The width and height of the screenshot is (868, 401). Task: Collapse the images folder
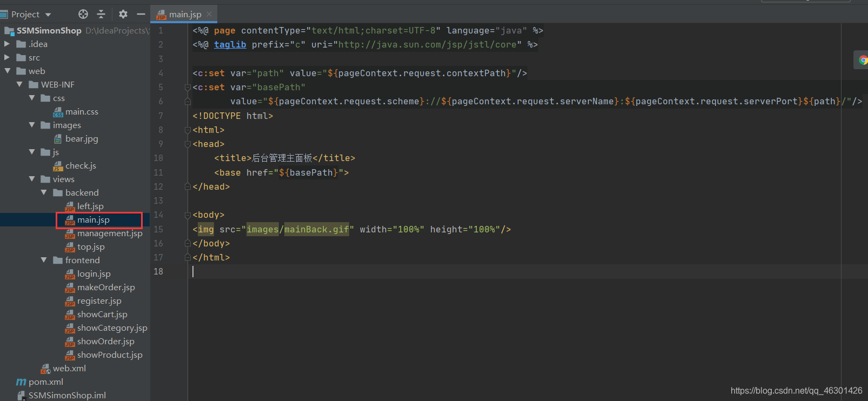coord(32,125)
